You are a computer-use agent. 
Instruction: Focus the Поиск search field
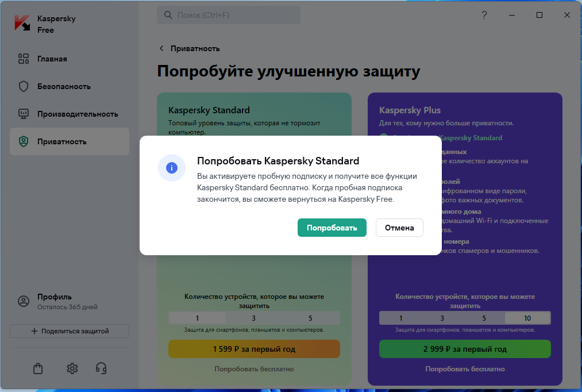(x=229, y=15)
